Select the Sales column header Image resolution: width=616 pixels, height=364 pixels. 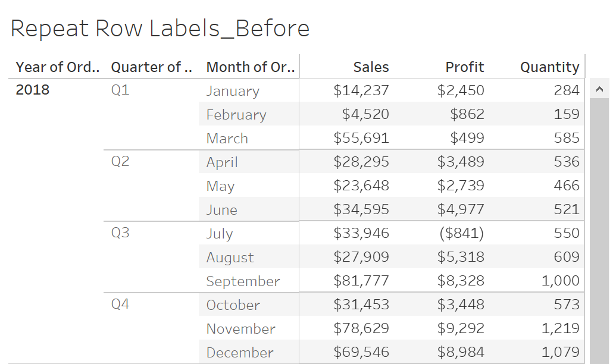pos(371,67)
